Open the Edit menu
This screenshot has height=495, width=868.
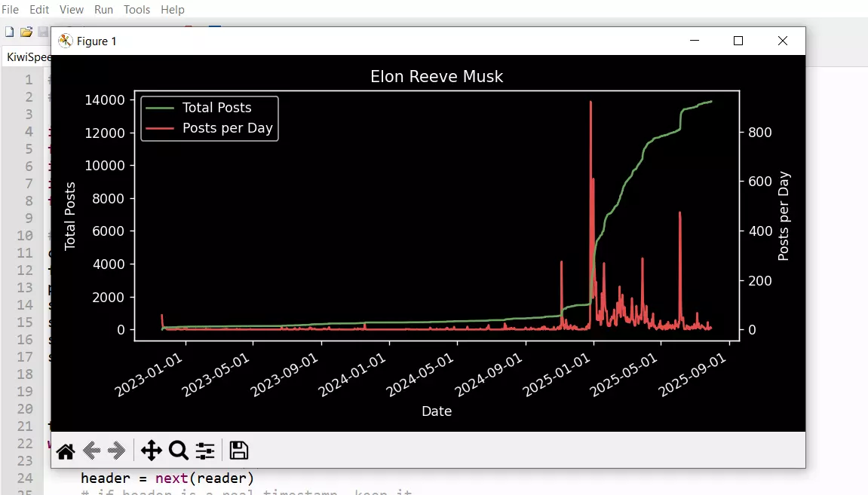39,9
